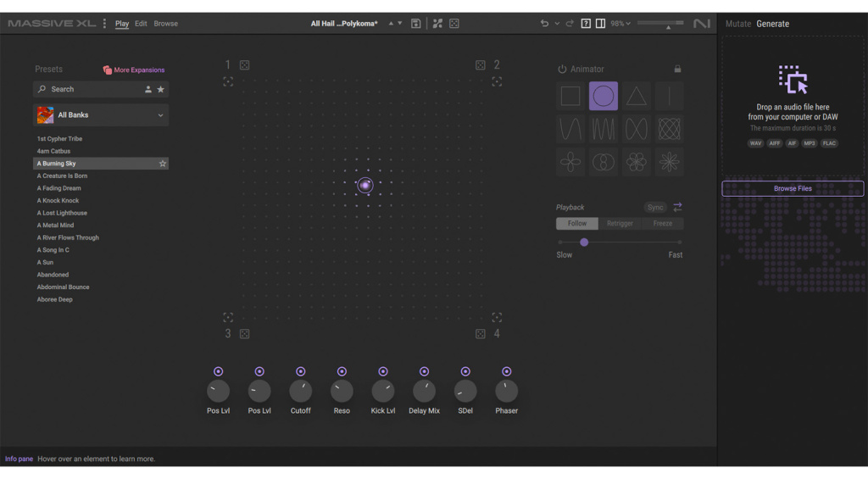Select the Retrigger playback mode
This screenshot has width=868, height=479.
pyautogui.click(x=620, y=223)
